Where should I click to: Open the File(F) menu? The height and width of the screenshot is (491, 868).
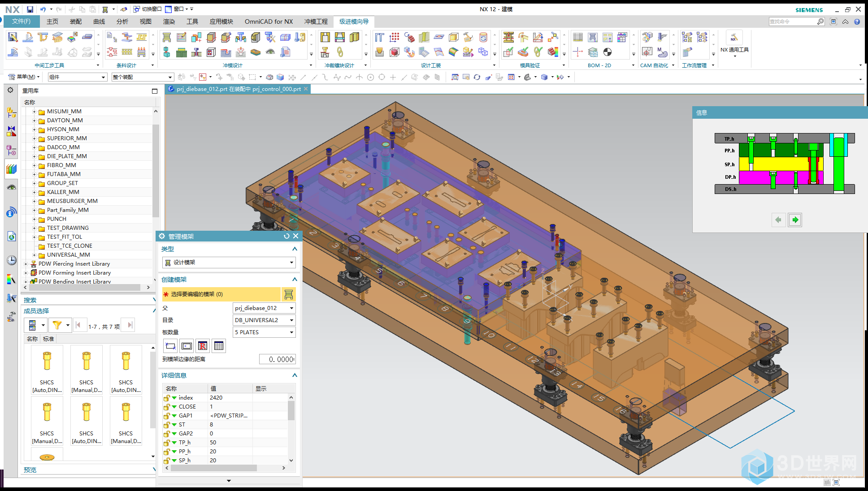pyautogui.click(x=21, y=22)
